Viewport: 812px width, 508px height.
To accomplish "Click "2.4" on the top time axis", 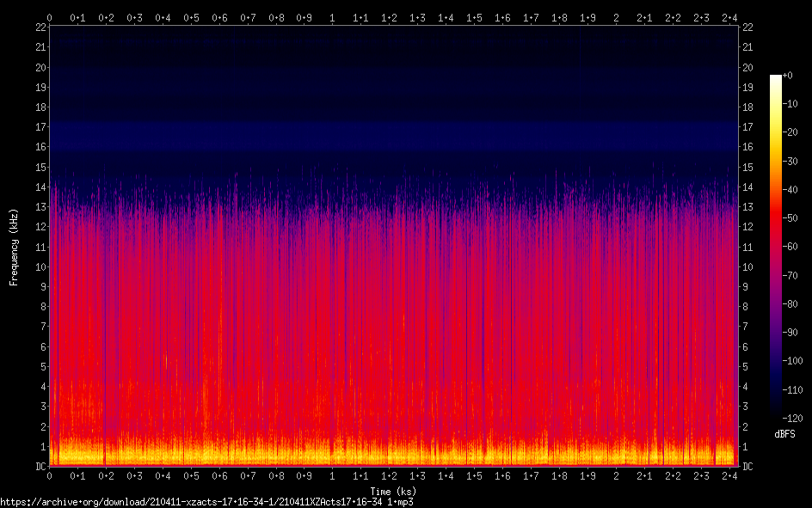I will click(x=729, y=18).
